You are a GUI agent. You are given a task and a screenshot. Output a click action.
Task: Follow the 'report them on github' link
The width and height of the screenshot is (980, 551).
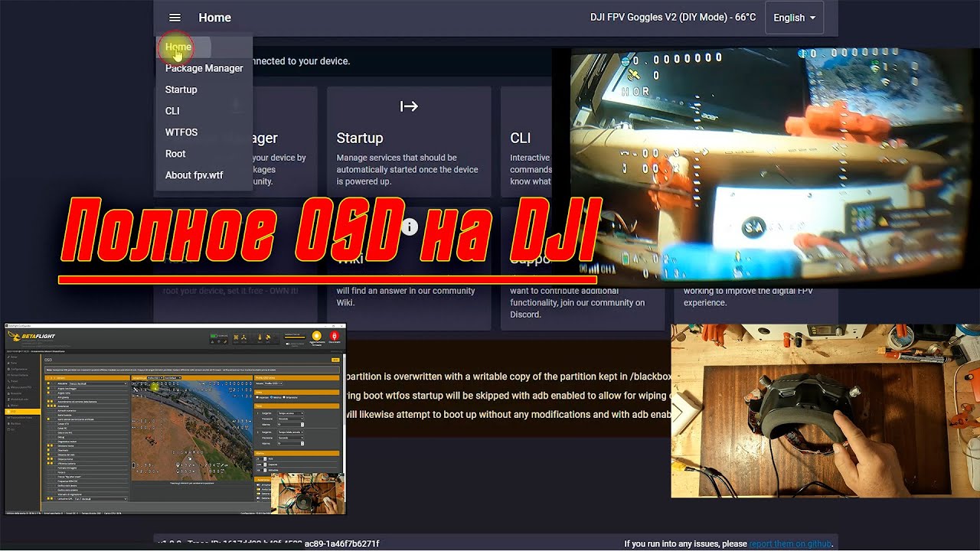point(790,544)
